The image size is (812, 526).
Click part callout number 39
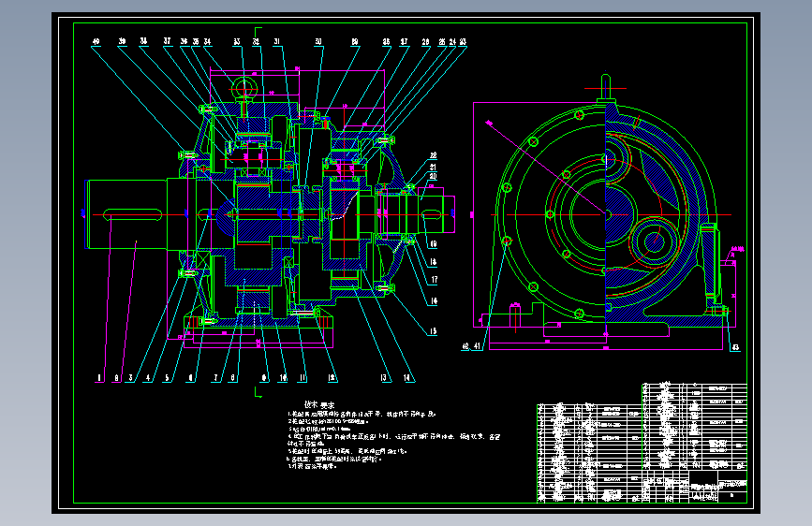tap(122, 41)
